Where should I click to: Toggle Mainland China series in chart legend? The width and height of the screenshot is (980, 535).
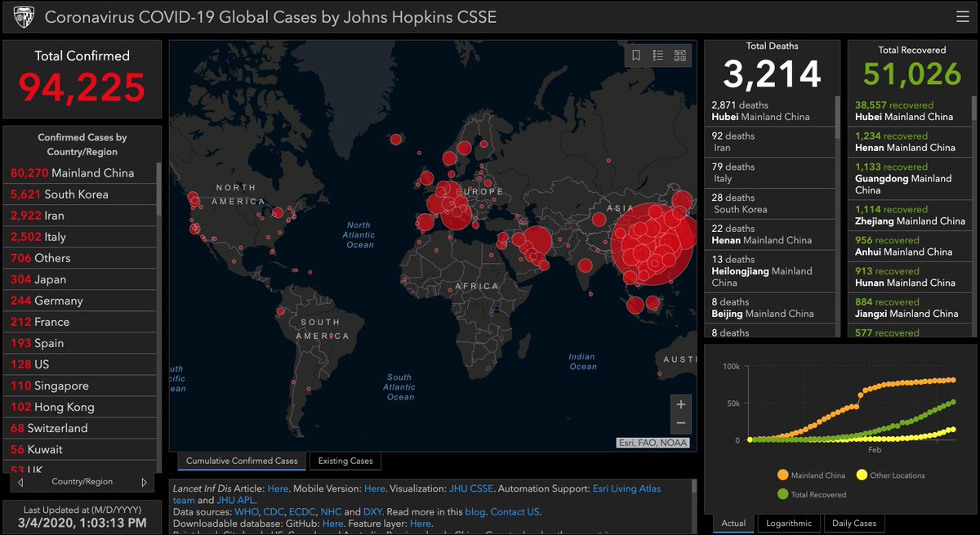812,475
